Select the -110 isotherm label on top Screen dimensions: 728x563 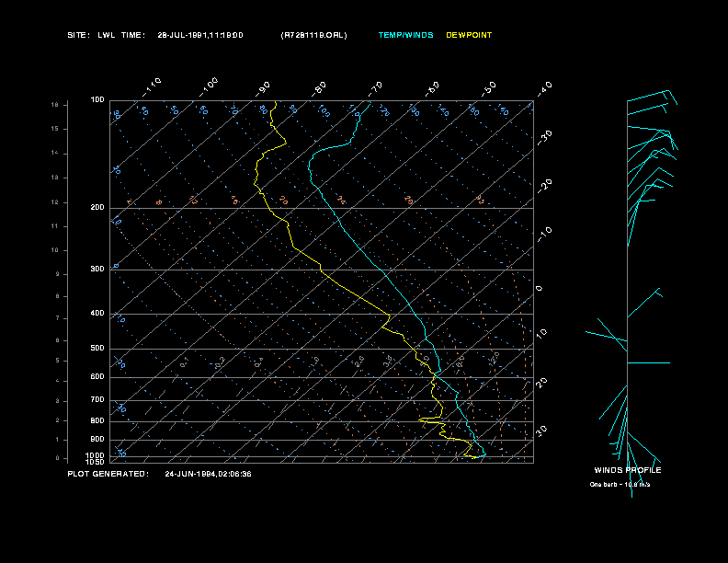click(152, 87)
